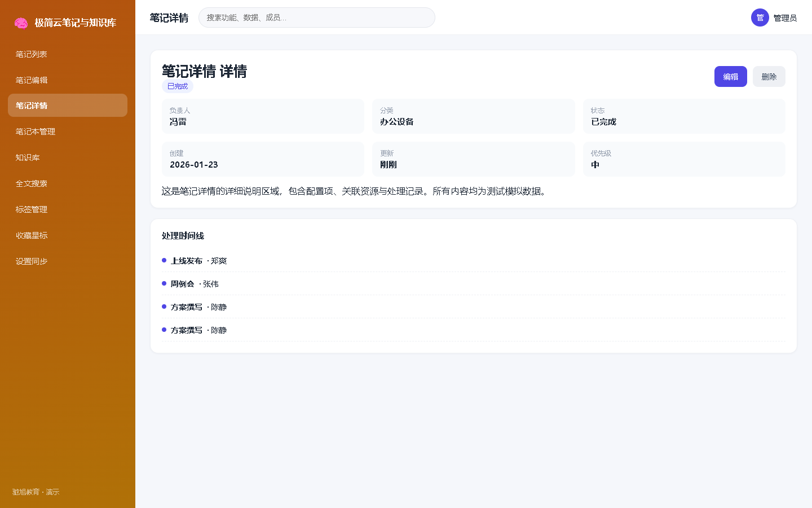Select the 笔记详情 sidebar item

pyautogui.click(x=68, y=106)
